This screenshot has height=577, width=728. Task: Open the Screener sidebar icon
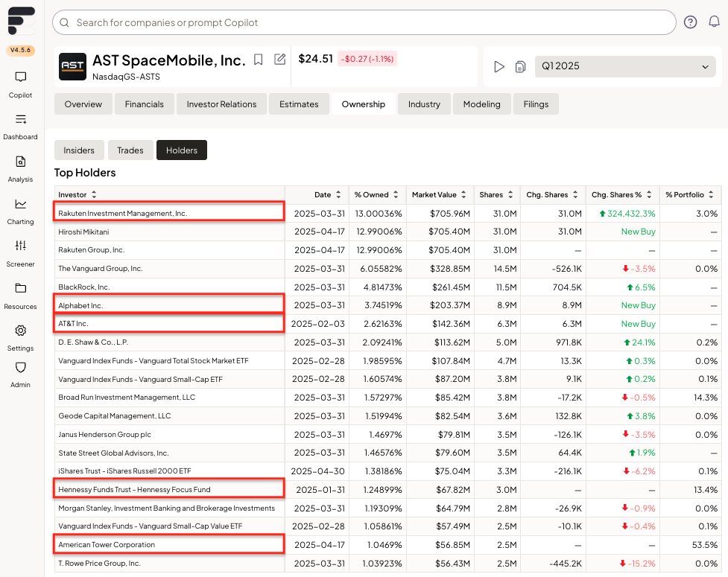pos(20,246)
